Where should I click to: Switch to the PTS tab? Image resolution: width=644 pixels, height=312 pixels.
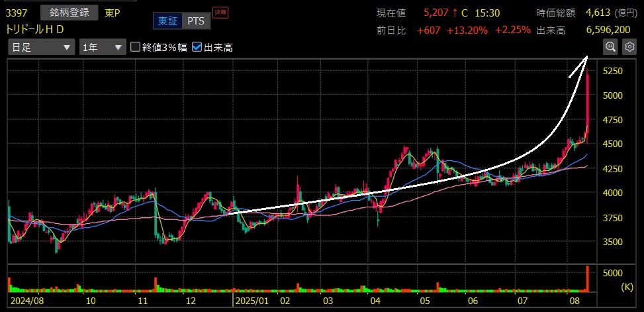point(194,21)
